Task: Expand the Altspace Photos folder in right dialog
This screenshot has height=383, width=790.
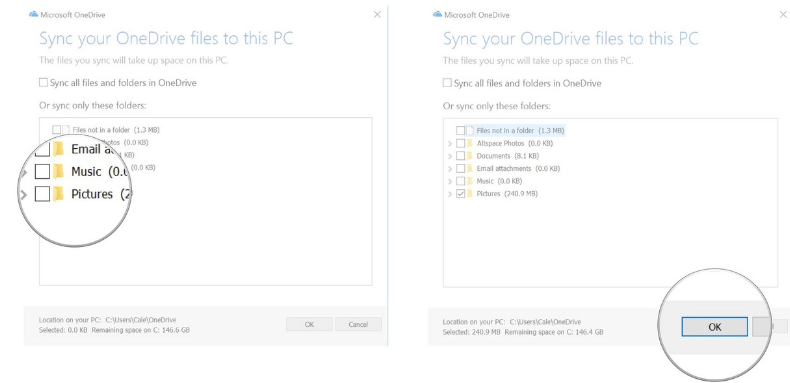Action: coord(450,144)
